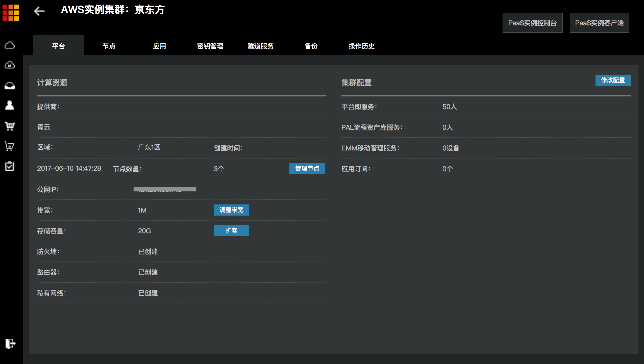
Task: Click the 带宽 label
Action: coord(45,210)
